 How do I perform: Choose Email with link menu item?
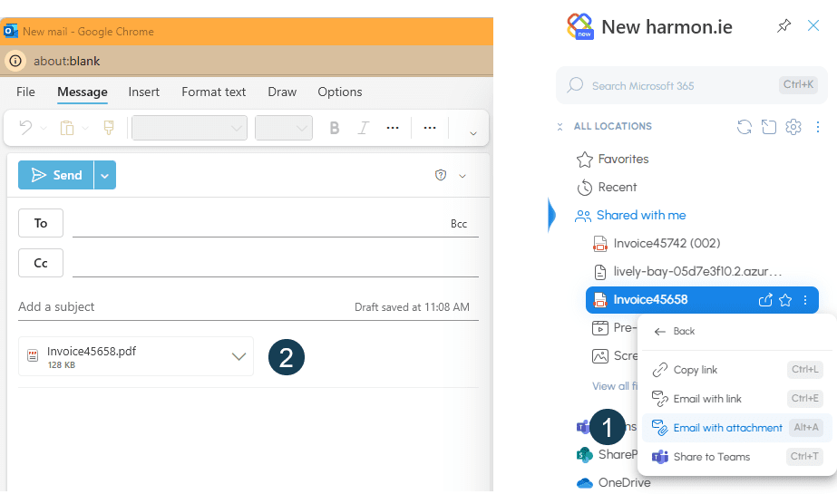tap(737, 399)
